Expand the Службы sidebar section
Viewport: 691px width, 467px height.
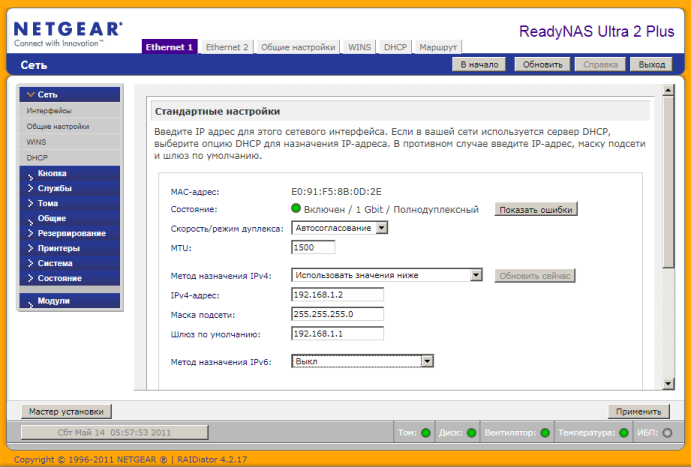tap(70, 189)
